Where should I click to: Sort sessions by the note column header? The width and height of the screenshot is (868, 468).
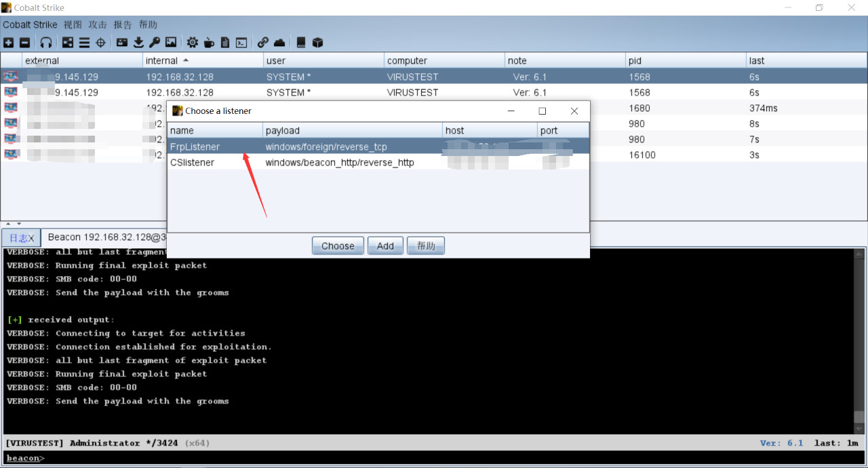[565, 60]
